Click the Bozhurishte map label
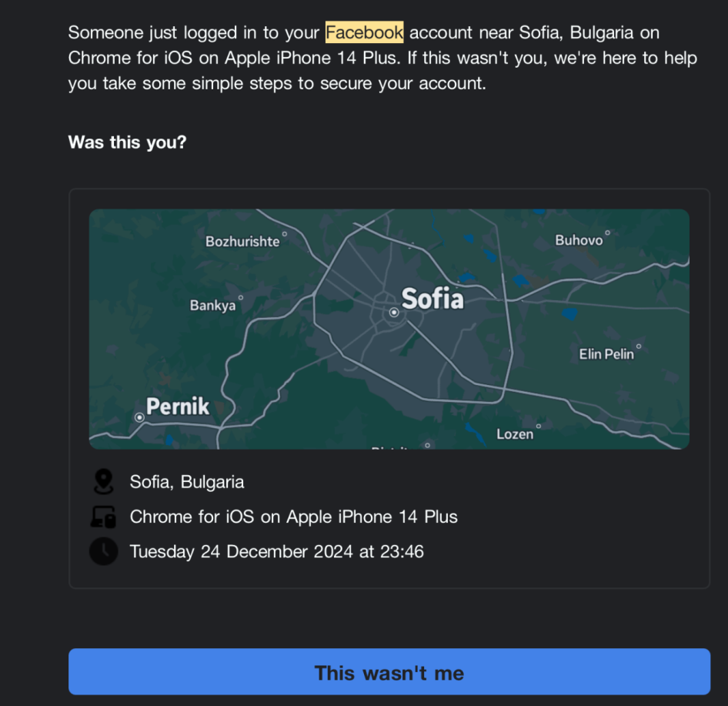Screen dimensions: 728x706 pyautogui.click(x=242, y=242)
